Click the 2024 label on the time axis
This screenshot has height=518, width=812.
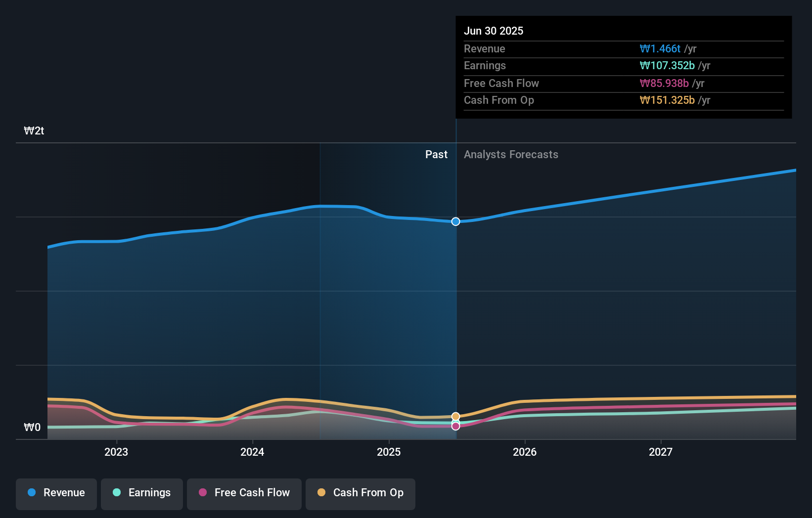pyautogui.click(x=252, y=451)
